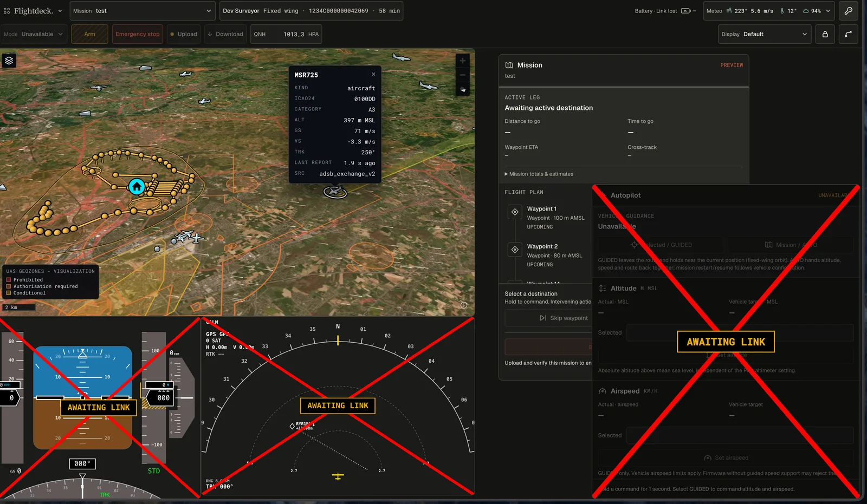This screenshot has height=504, width=867.
Task: Reset map compass orientation
Action: [x=462, y=89]
